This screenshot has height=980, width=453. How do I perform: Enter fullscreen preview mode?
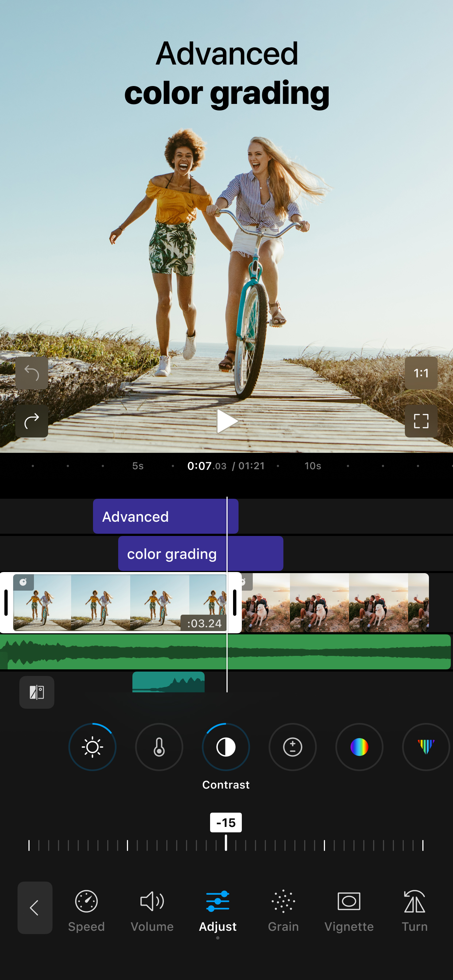click(x=421, y=421)
